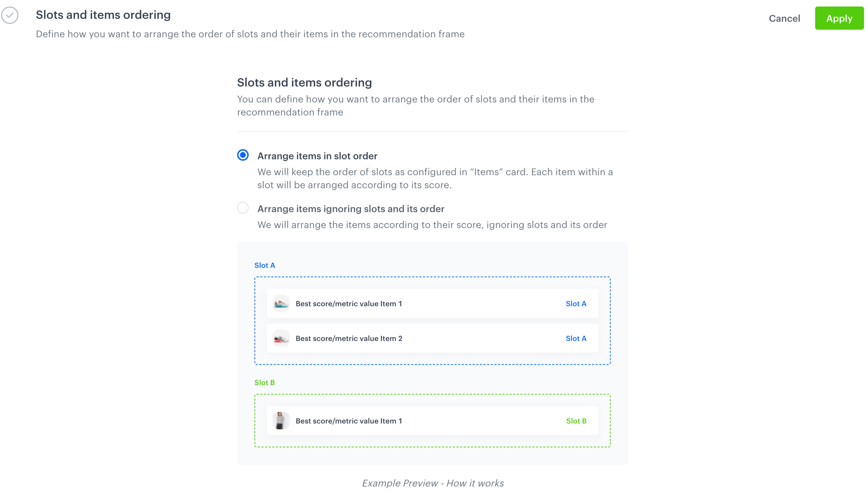Screen dimensions: 868x493
Task: Click the Best score/metric value Item 2 row
Action: (432, 338)
